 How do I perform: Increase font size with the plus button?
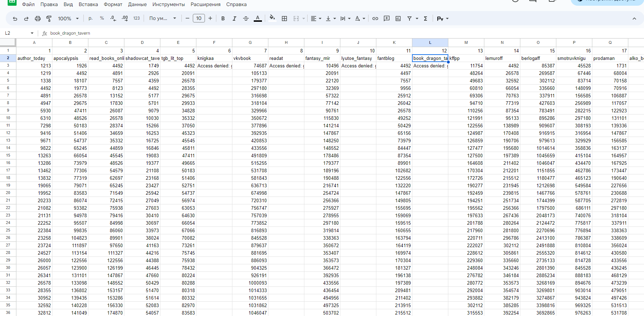pyautogui.click(x=210, y=19)
